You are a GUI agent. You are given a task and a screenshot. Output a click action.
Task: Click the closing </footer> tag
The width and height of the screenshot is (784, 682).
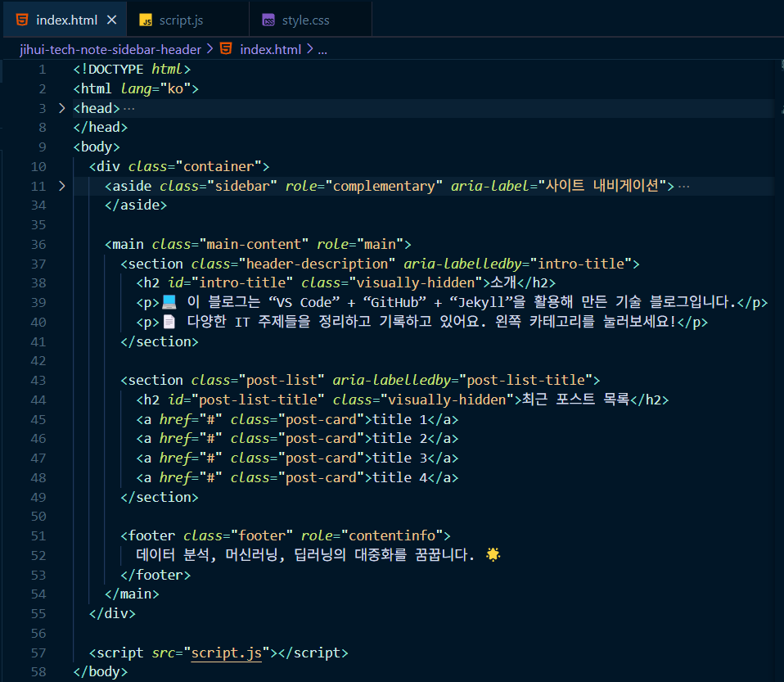[x=155, y=575]
